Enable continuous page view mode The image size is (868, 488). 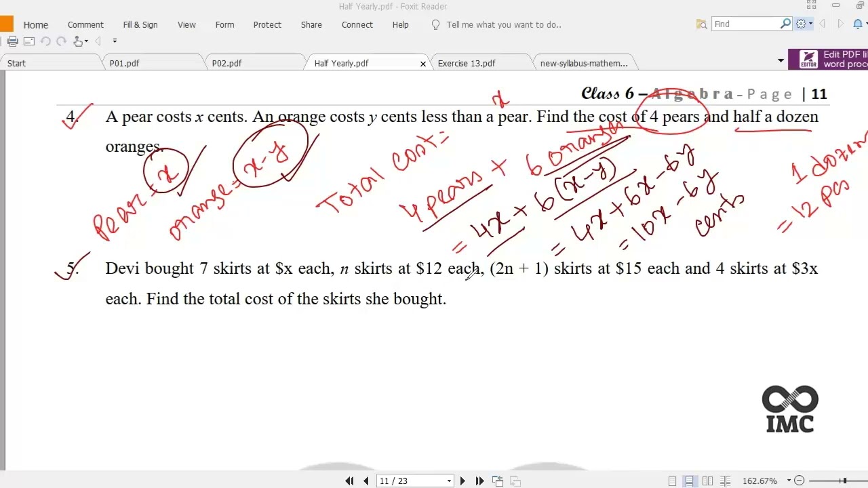coord(689,481)
